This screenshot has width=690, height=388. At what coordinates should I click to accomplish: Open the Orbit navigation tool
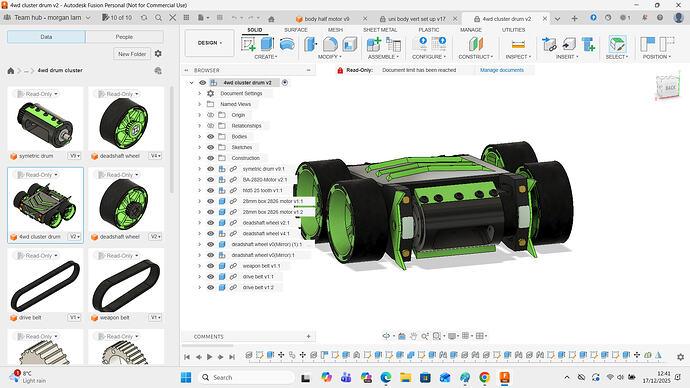tap(386, 336)
